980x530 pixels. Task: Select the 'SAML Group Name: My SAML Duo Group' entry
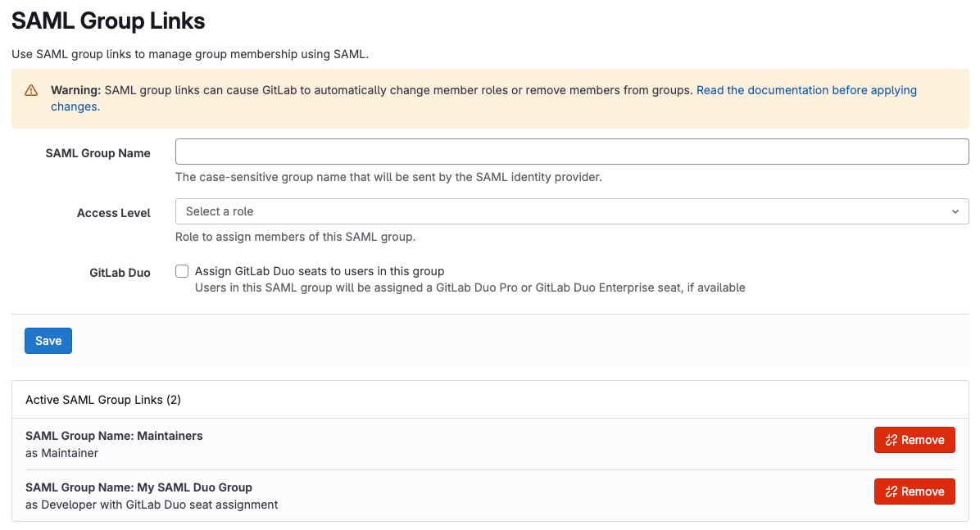click(x=138, y=487)
